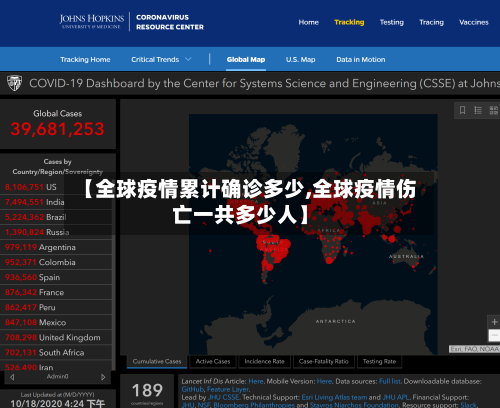This screenshot has height=408, width=500.
Task: Switch to the U.S. Map tab
Action: point(300,59)
